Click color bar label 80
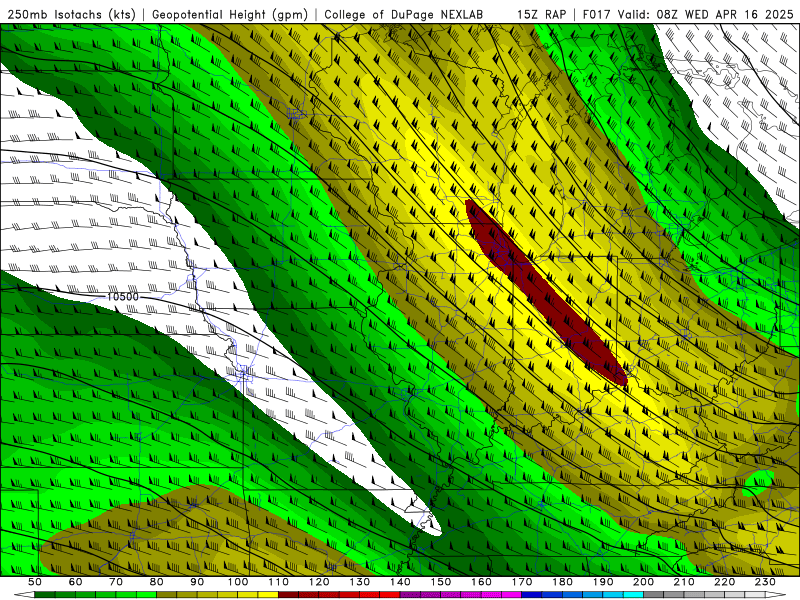This screenshot has width=800, height=600. click(x=157, y=582)
